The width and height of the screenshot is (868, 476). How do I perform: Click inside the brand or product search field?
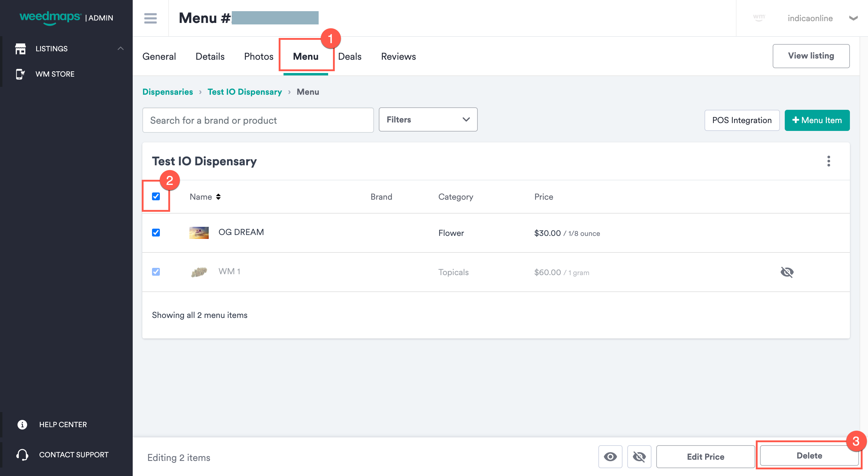coord(258,120)
